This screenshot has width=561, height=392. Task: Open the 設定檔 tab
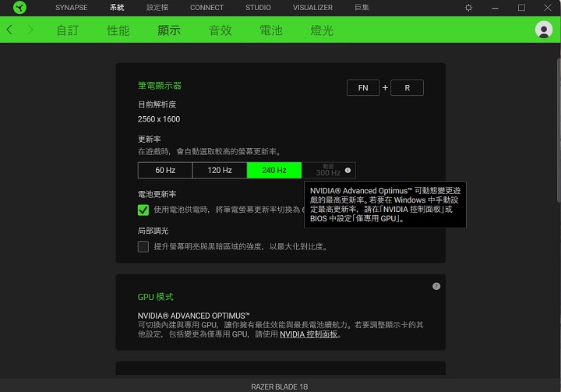coord(157,8)
